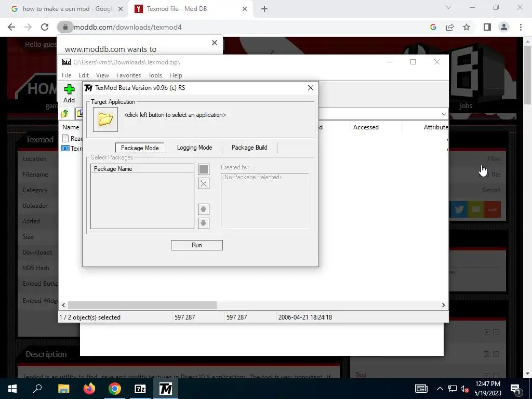Open the Chrome side panel icon
The image size is (532, 399).
[487, 27]
